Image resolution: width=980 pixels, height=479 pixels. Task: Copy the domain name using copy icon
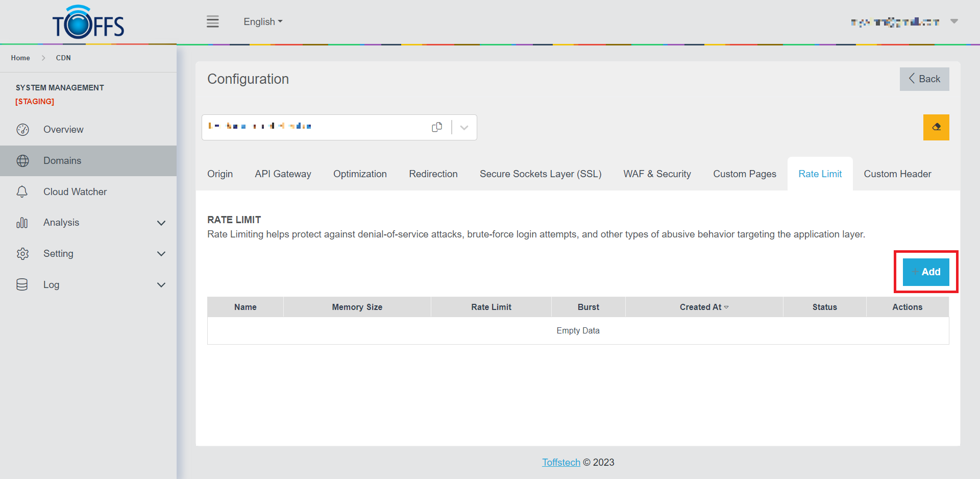tap(437, 127)
